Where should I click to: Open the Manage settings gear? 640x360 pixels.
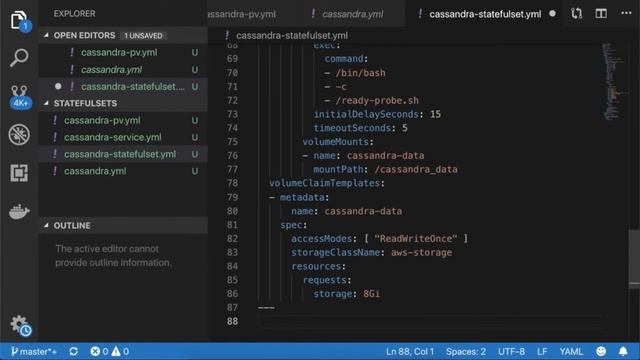20,325
